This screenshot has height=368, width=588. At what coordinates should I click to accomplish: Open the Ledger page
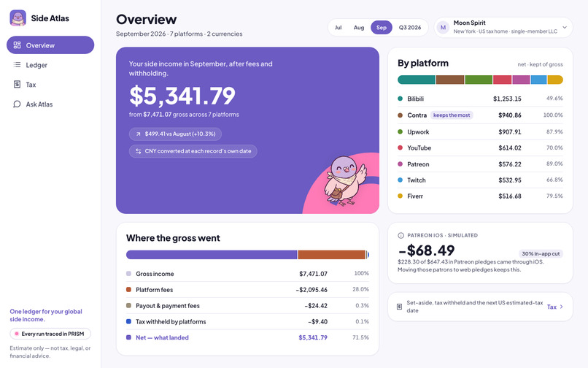coord(50,65)
